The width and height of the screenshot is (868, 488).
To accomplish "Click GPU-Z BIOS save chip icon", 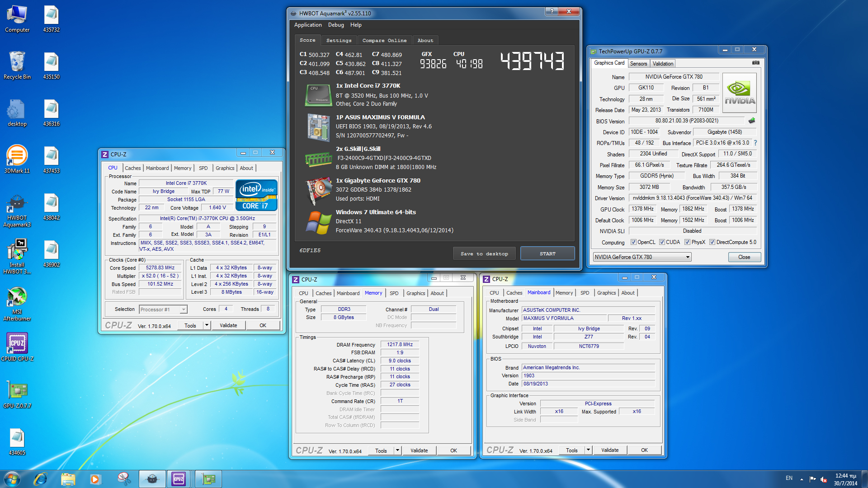I will pos(751,121).
